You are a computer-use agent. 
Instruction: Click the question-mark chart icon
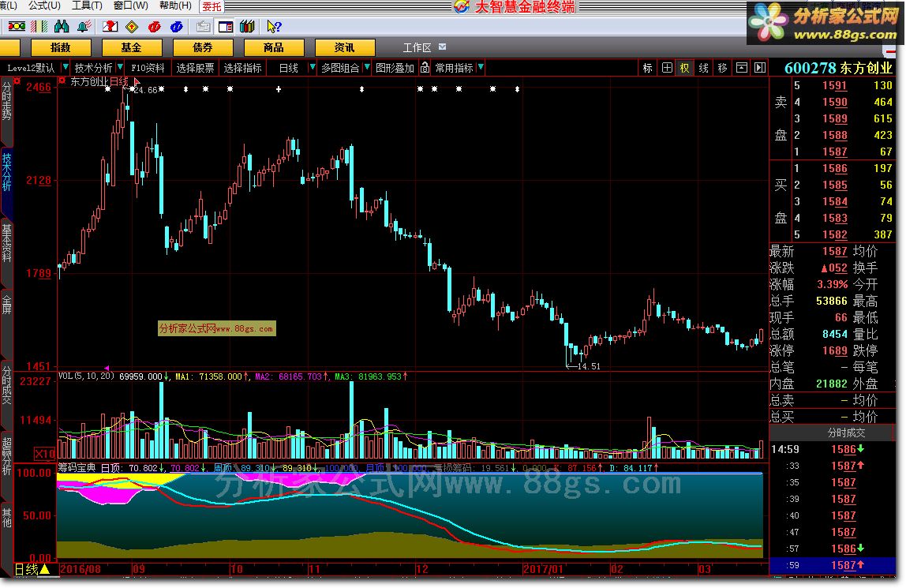[110, 27]
